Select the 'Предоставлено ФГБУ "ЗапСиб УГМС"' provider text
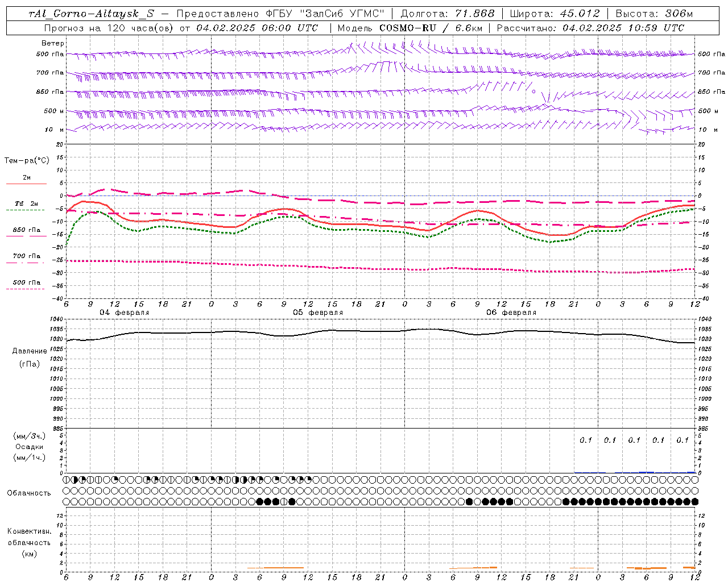Image resolution: width=728 pixels, height=582 pixels. click(x=281, y=14)
